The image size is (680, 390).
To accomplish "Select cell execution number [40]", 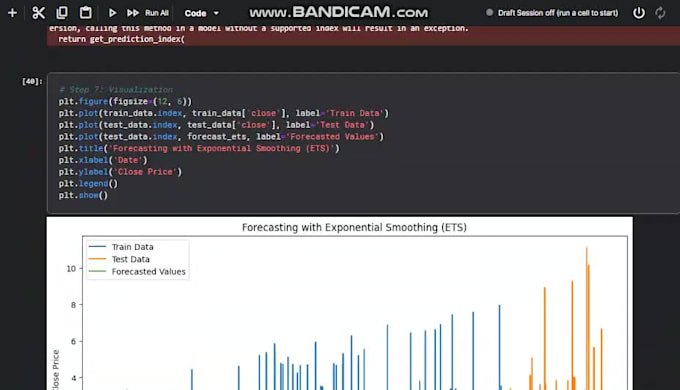I will point(32,81).
